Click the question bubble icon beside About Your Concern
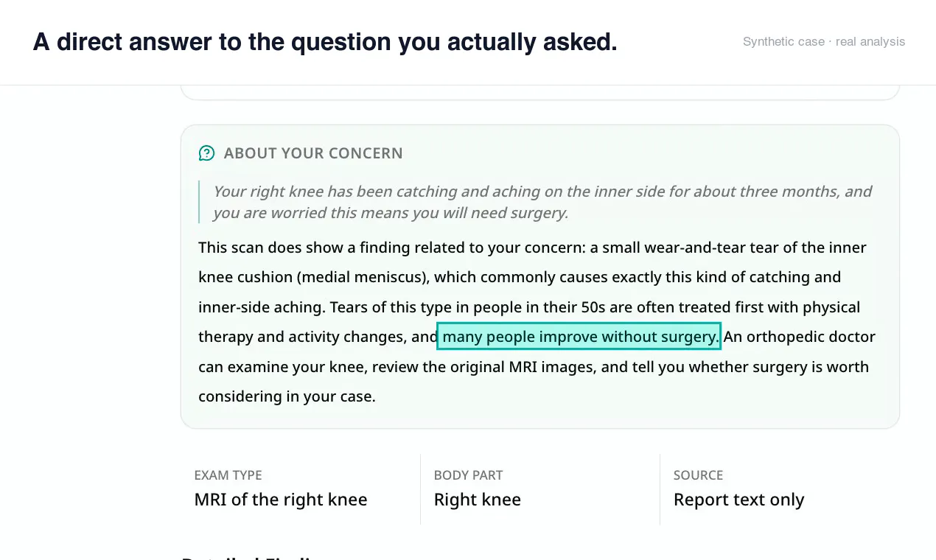This screenshot has width=936, height=560. click(x=206, y=153)
